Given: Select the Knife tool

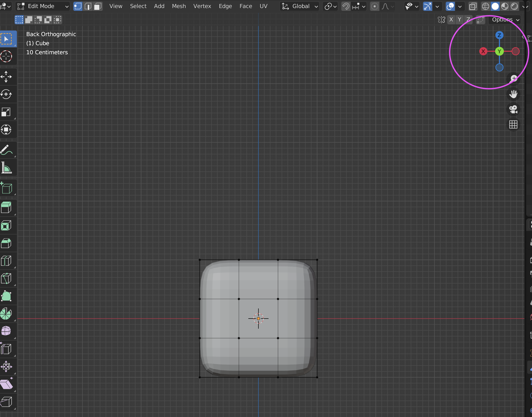Looking at the screenshot, I should (x=7, y=279).
